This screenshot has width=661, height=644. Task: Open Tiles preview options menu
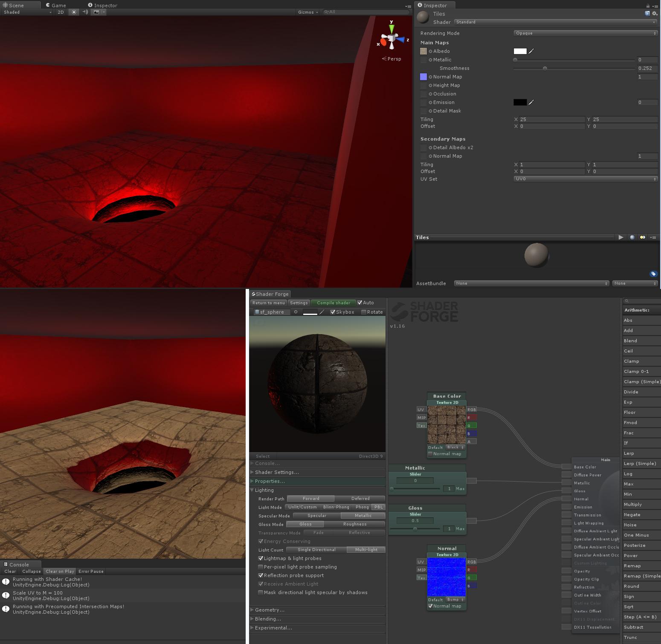tap(653, 237)
